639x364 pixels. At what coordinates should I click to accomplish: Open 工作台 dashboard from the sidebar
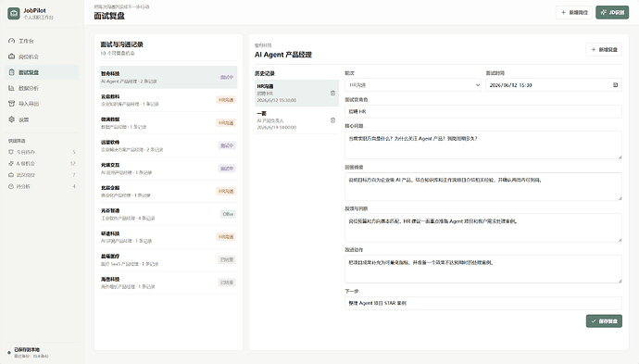click(x=42, y=41)
